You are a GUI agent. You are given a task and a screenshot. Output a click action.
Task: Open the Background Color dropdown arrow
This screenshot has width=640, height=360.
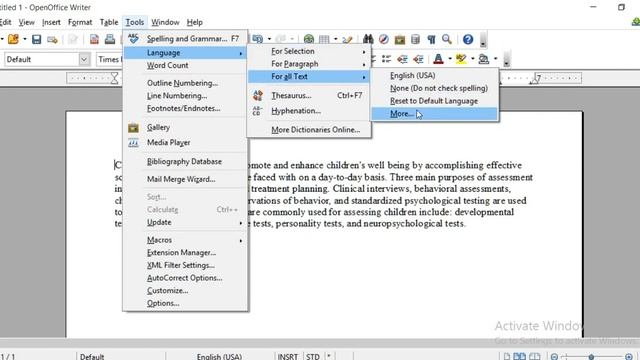tap(495, 59)
